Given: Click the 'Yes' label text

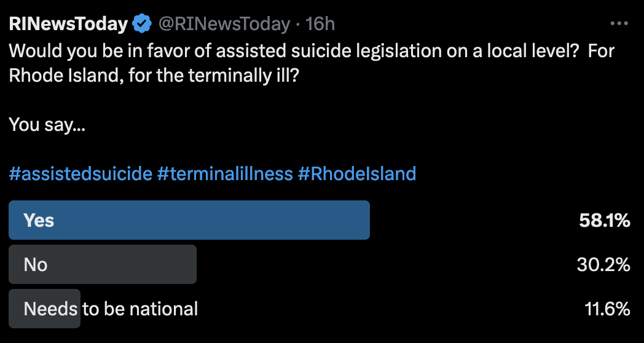Looking at the screenshot, I should coord(39,220).
